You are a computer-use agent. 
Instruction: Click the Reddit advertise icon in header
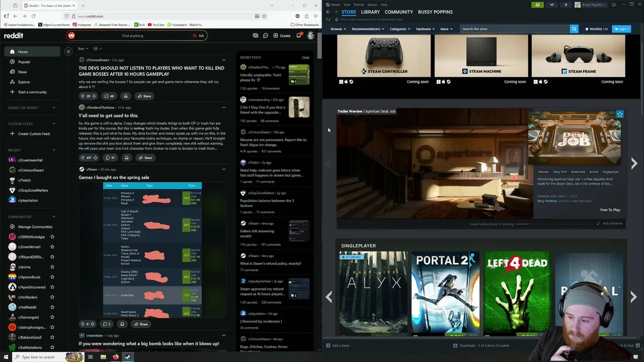coord(256,36)
